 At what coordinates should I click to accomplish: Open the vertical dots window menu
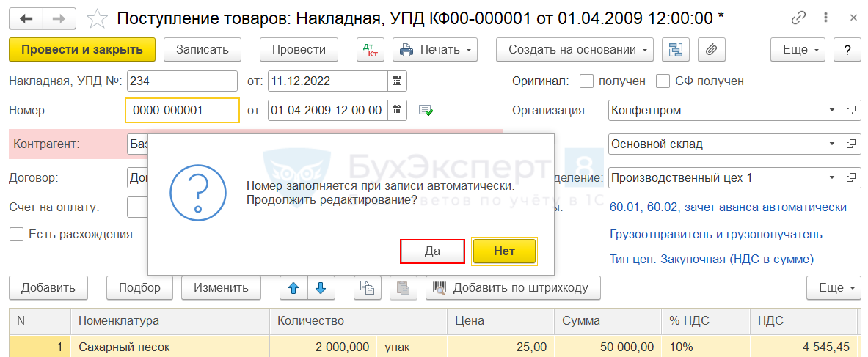click(826, 18)
